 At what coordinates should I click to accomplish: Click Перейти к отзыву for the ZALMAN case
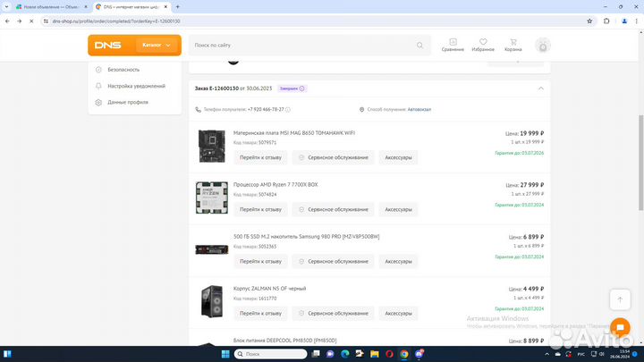(x=260, y=313)
